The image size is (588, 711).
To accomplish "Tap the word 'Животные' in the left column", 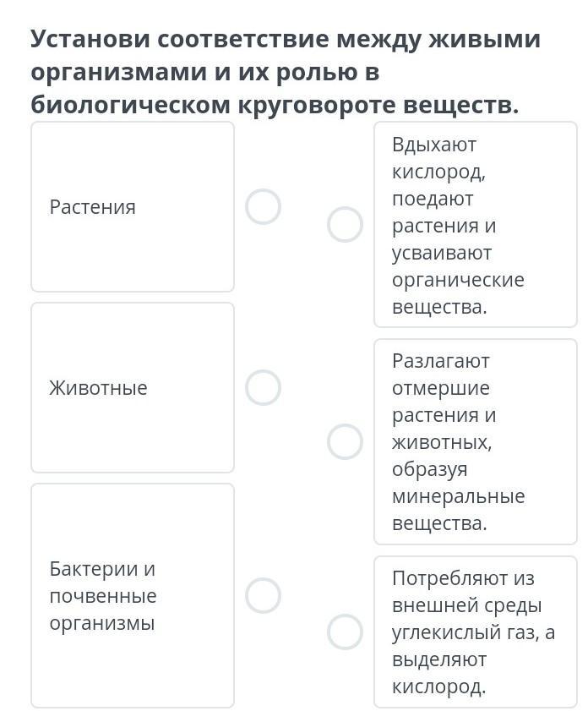I will pyautogui.click(x=98, y=388).
